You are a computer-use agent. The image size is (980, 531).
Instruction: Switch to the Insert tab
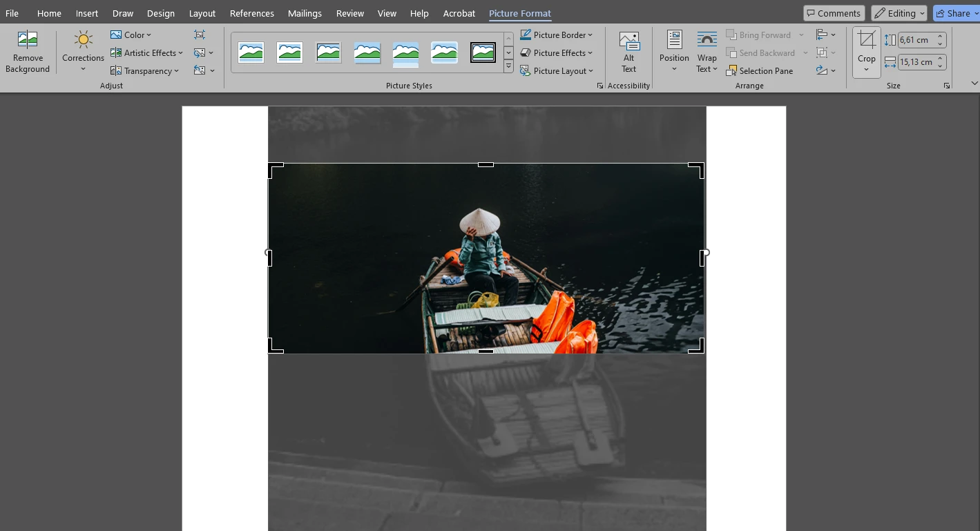[x=87, y=13]
